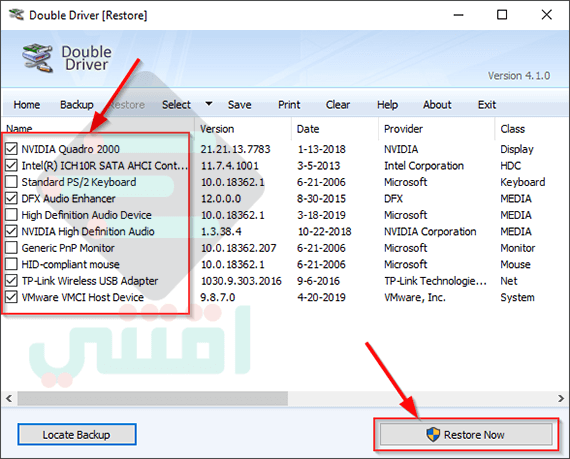Select the 11.7.4.1001 version cell

pos(229,166)
